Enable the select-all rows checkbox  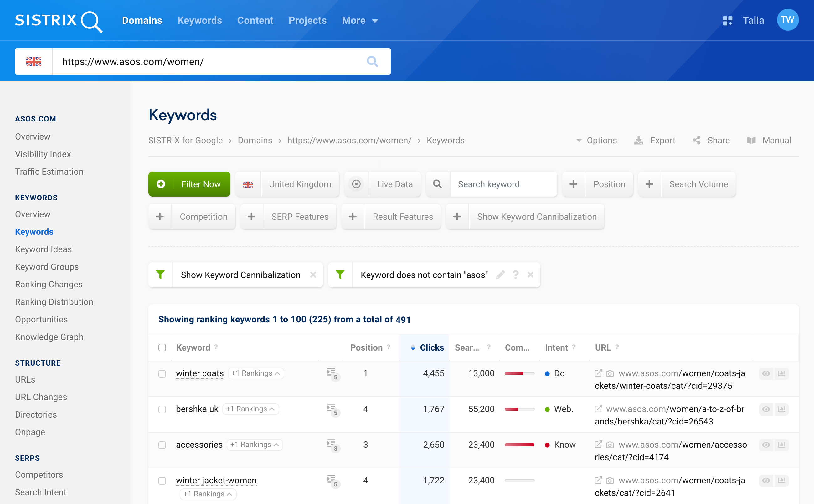click(162, 347)
